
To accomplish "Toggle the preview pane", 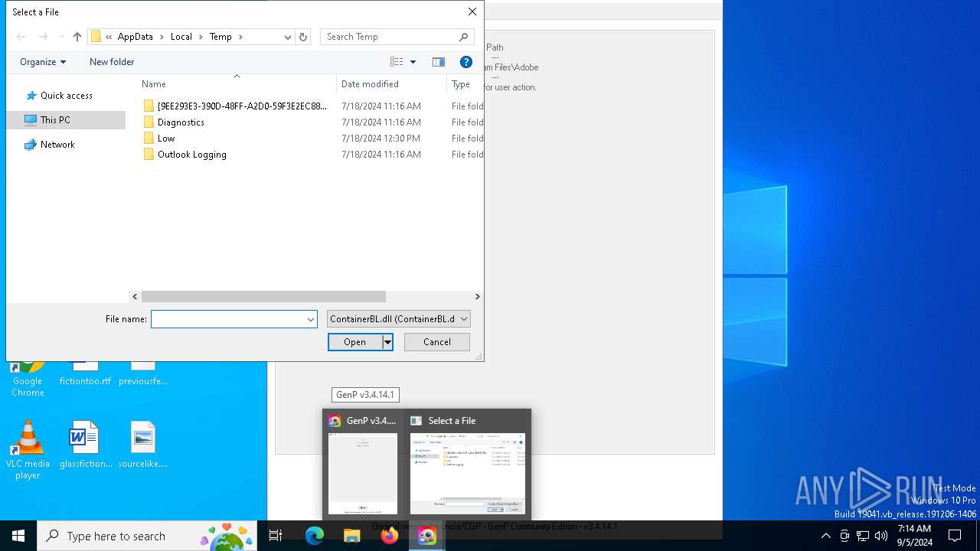I will (439, 62).
